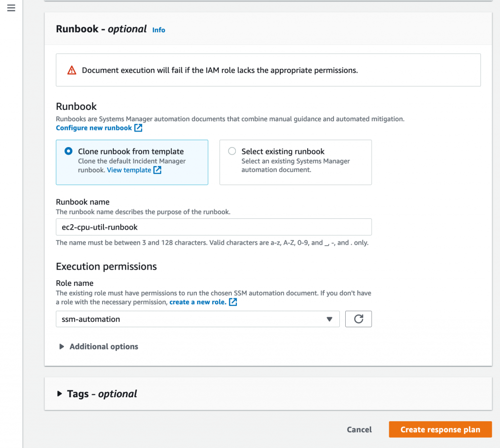Click the Role name dropdown caret arrow
The width and height of the screenshot is (500, 448).
pos(330,319)
